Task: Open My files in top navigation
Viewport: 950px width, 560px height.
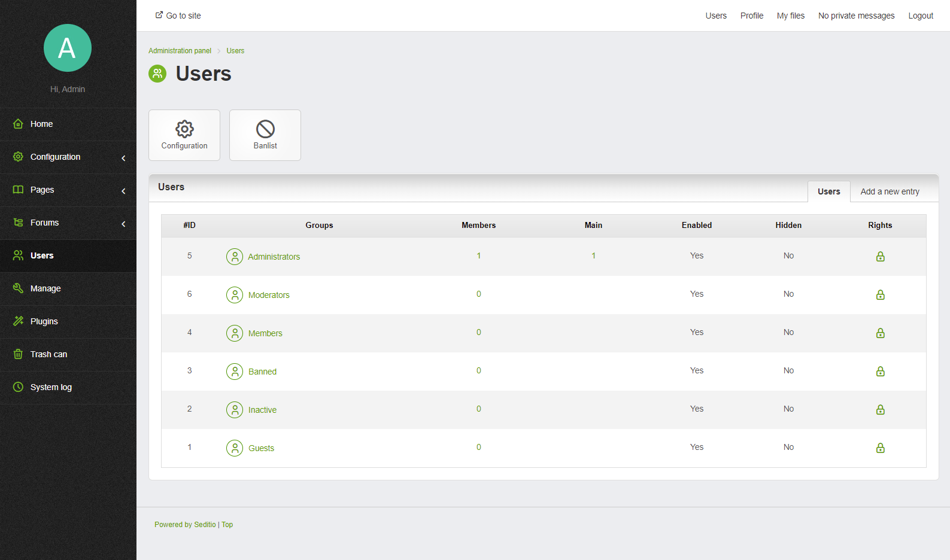Action: (x=791, y=16)
